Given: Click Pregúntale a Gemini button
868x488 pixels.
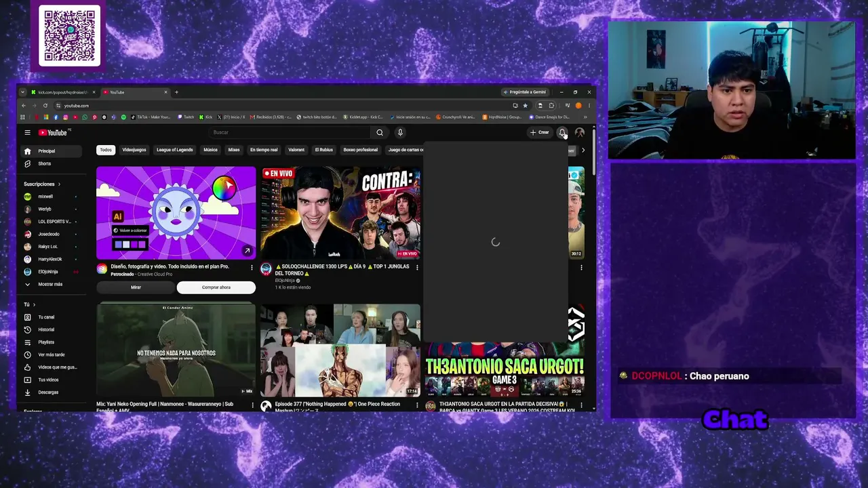Looking at the screenshot, I should [526, 92].
